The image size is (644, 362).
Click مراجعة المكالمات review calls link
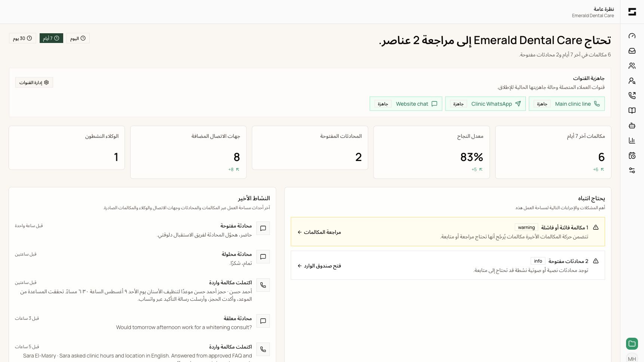(x=319, y=232)
